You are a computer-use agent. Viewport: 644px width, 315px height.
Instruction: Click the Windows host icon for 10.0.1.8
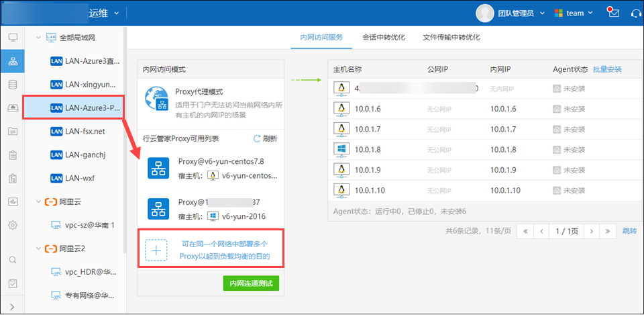(341, 149)
